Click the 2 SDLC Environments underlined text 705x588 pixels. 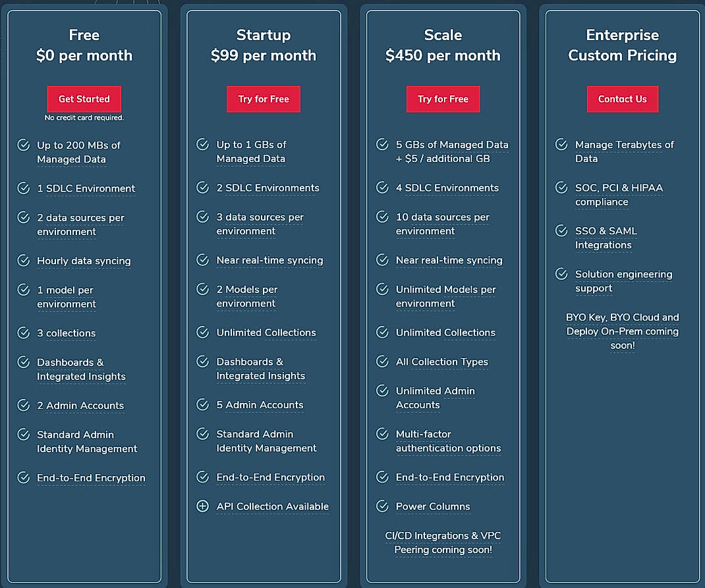pyautogui.click(x=268, y=188)
